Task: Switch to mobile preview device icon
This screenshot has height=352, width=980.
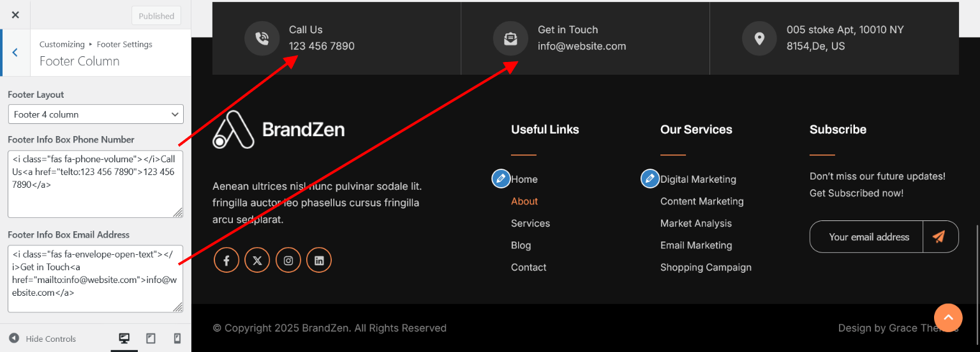Action: point(177,339)
